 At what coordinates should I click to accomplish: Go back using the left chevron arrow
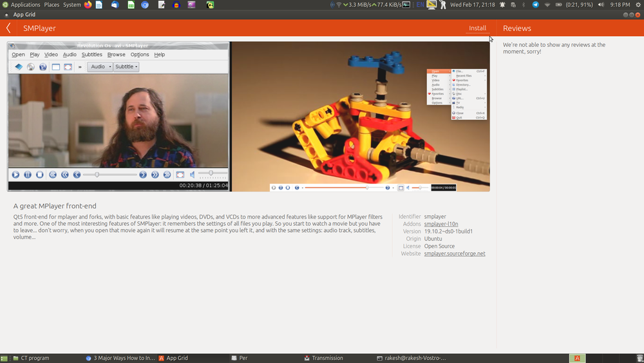pyautogui.click(x=8, y=28)
